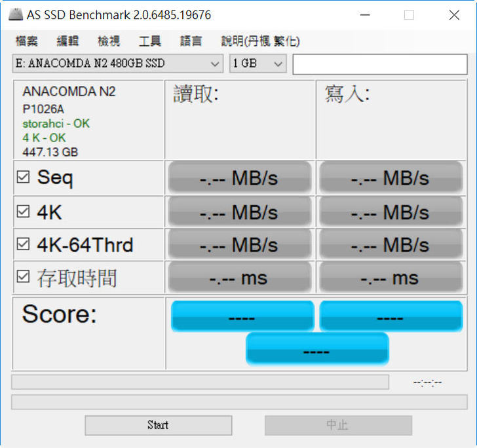Minimize the AS SSD Benchmark window
Screen dimensions: 477x448
pyautogui.click(x=365, y=14)
